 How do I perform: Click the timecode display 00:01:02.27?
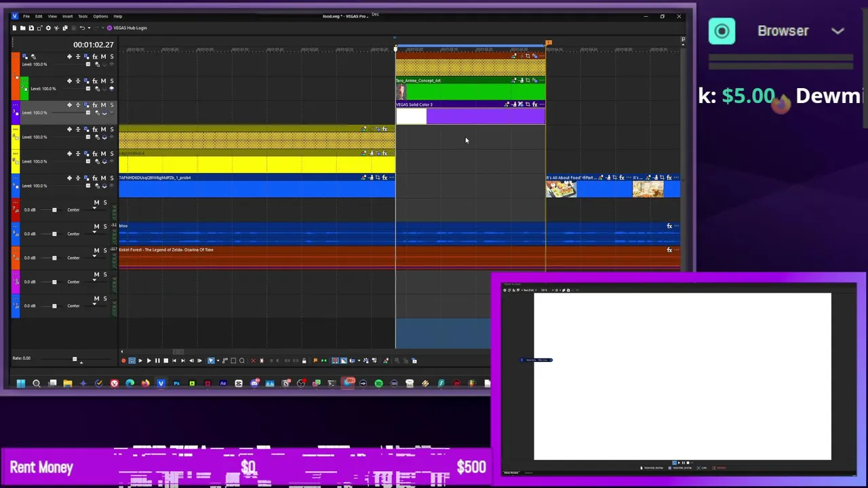[x=94, y=45]
